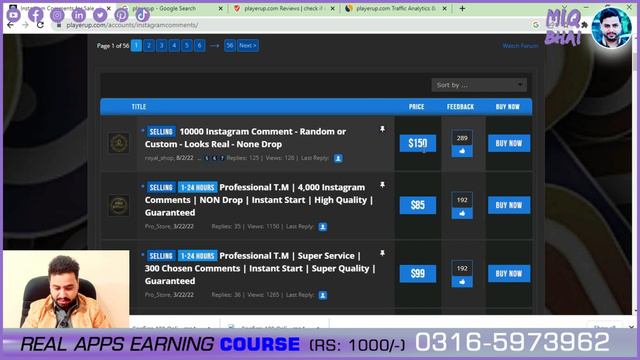Click the browser forward arrow

[25, 25]
